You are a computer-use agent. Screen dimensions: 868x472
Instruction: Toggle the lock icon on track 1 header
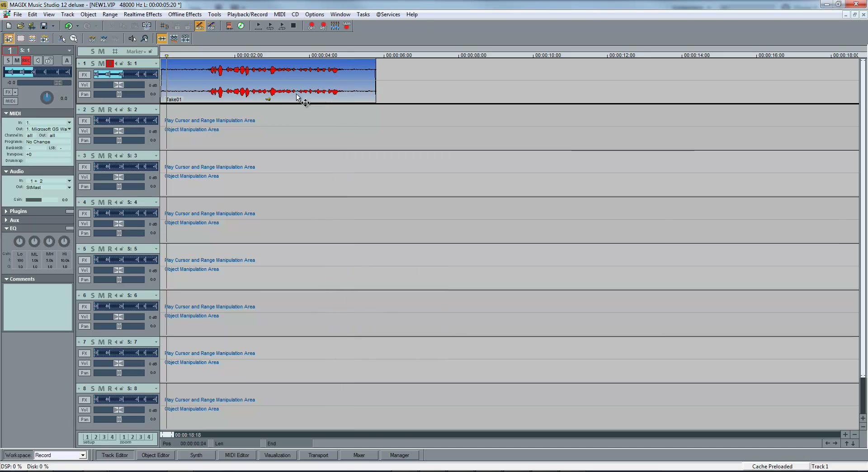[x=122, y=63]
